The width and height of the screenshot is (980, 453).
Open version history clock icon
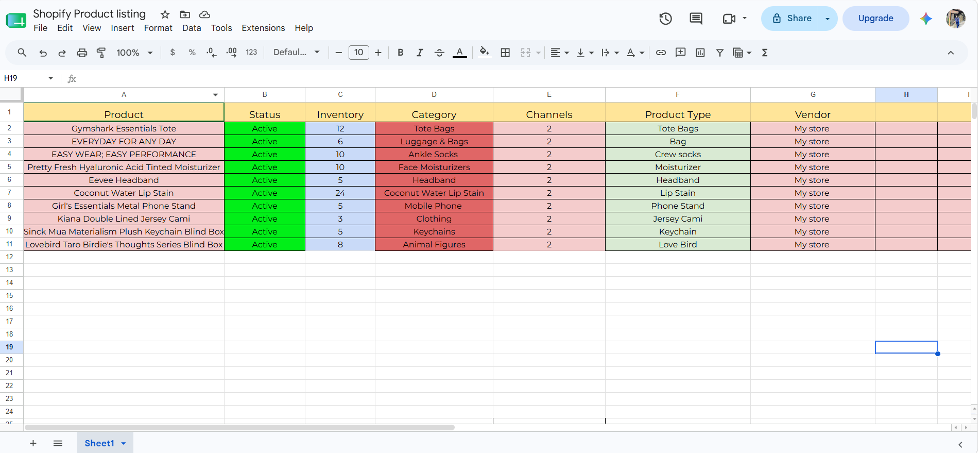665,19
